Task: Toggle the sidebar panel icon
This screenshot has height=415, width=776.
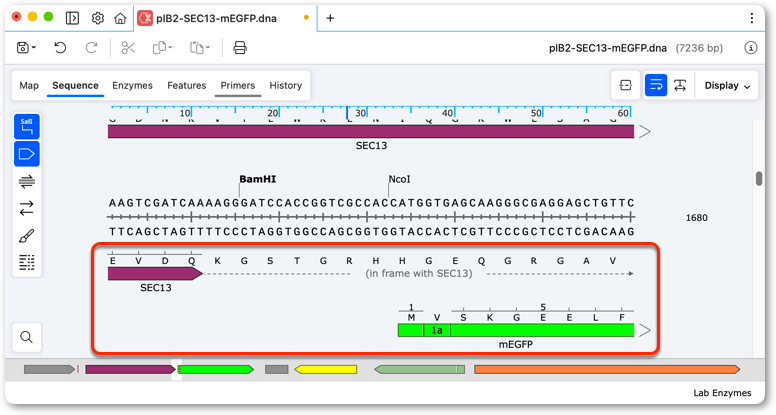Action: coord(72,18)
